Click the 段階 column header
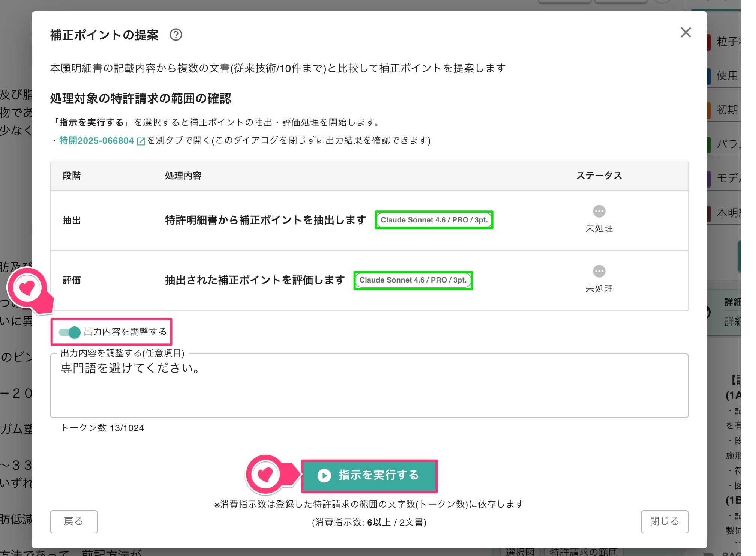The width and height of the screenshot is (756, 556). [x=72, y=176]
